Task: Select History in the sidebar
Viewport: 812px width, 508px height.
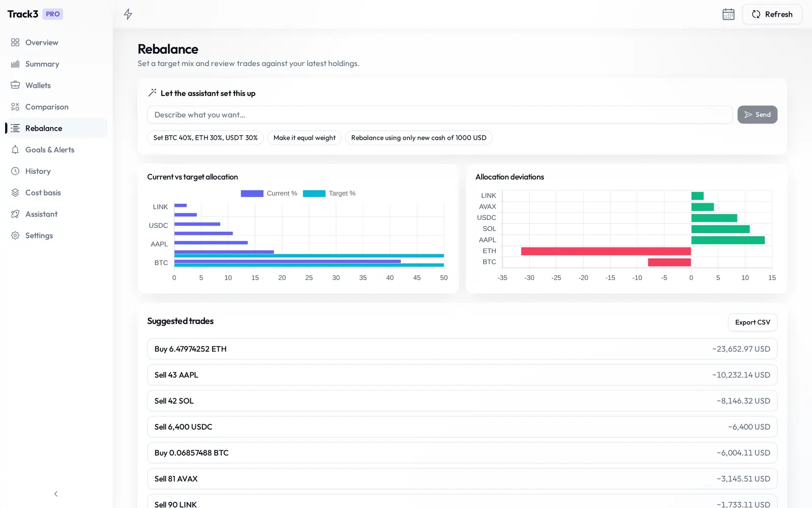Action: (x=56, y=171)
